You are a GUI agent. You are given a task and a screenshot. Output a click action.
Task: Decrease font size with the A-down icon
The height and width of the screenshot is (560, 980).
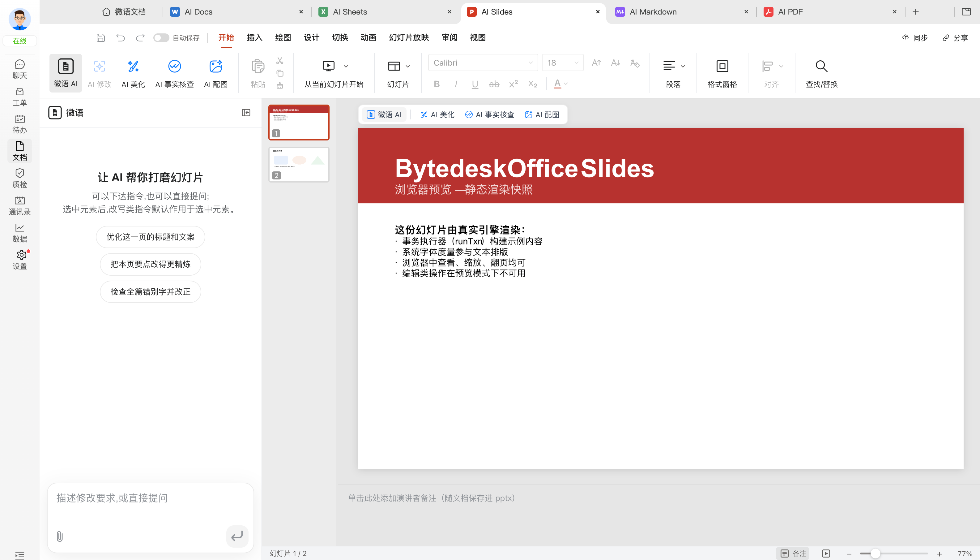(616, 63)
